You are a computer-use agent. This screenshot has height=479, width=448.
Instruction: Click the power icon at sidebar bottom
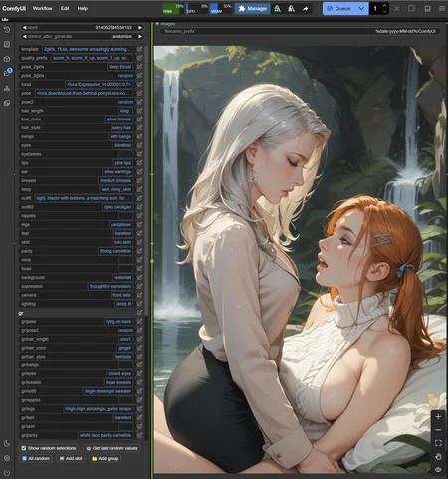[7, 472]
